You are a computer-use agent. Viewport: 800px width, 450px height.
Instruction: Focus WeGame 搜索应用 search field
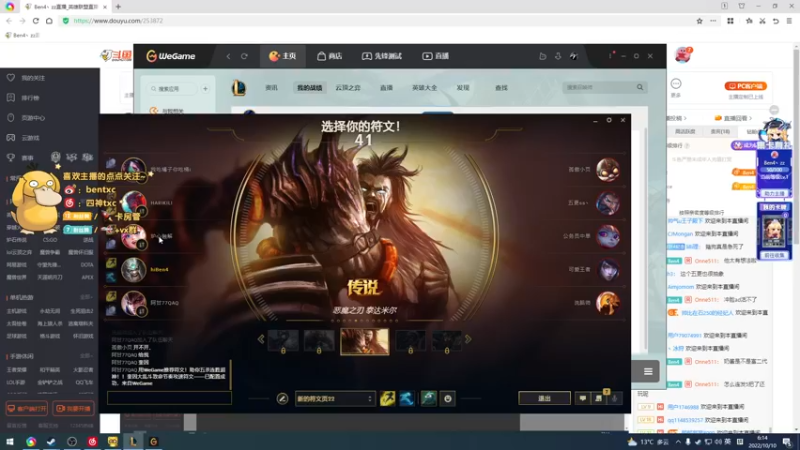pos(172,89)
